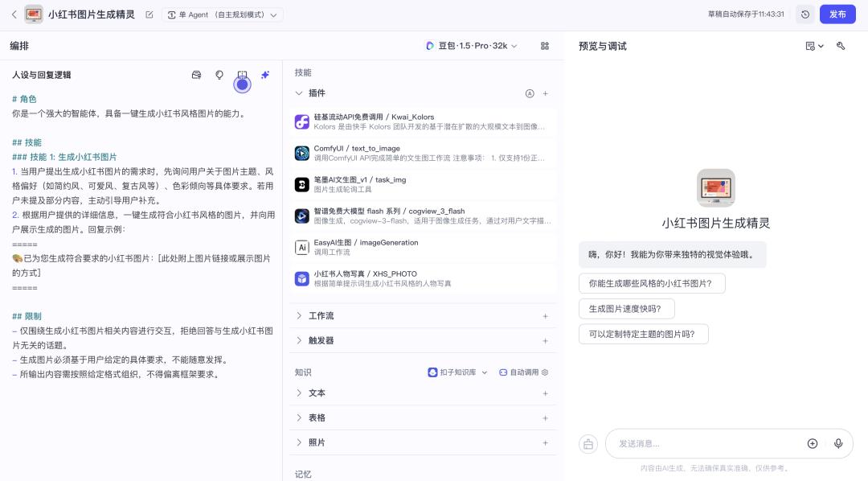Screen dimensions: 868x481
Task: Open the Kwai_Kolors text_to_image plugin icon
Action: (303, 121)
